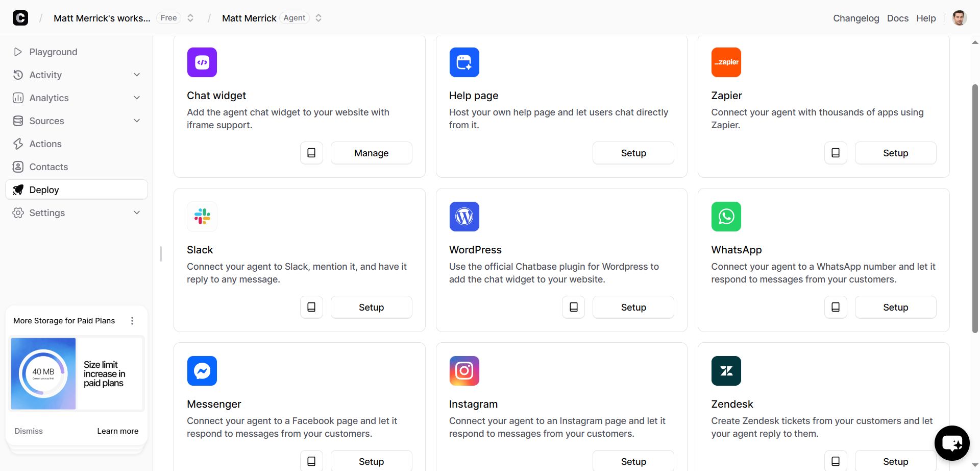Open docs for Chat widget
Image resolution: width=980 pixels, height=471 pixels.
311,153
